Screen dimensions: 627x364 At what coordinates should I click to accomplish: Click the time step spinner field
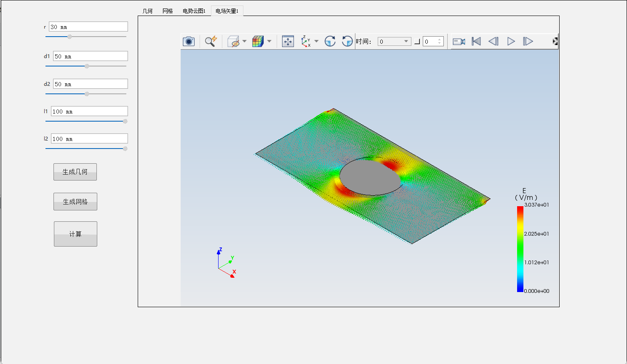point(433,41)
